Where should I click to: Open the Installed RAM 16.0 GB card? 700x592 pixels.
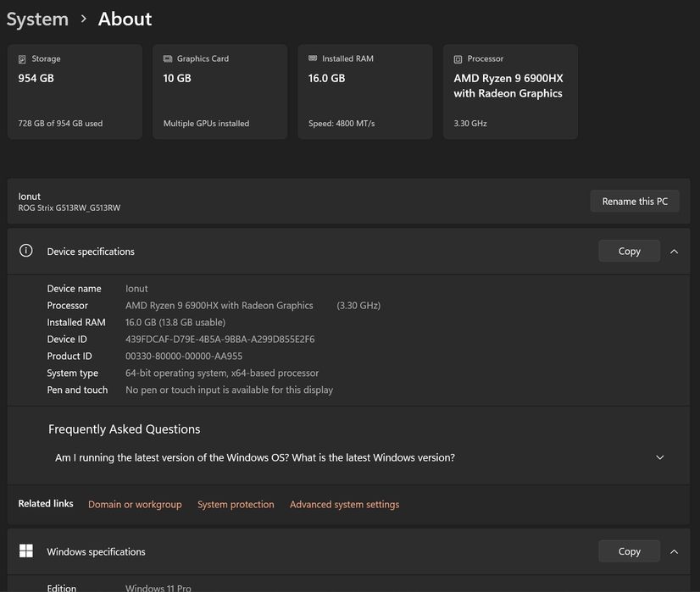pyautogui.click(x=365, y=92)
